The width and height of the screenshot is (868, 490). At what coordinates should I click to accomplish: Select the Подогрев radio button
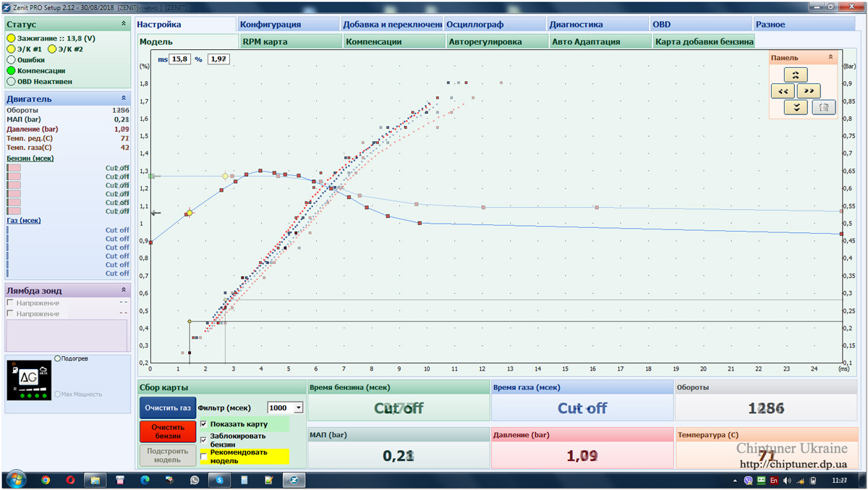tap(58, 358)
